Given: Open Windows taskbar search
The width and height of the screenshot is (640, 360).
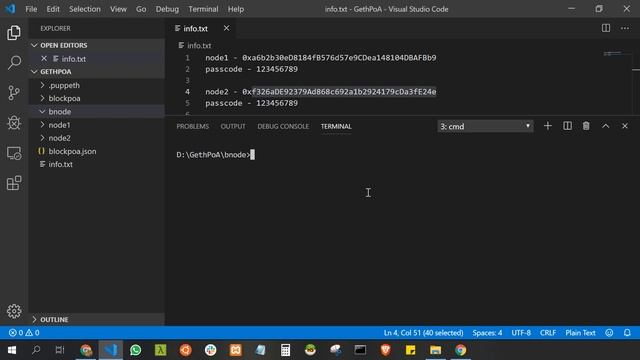Looking at the screenshot, I should [36, 350].
